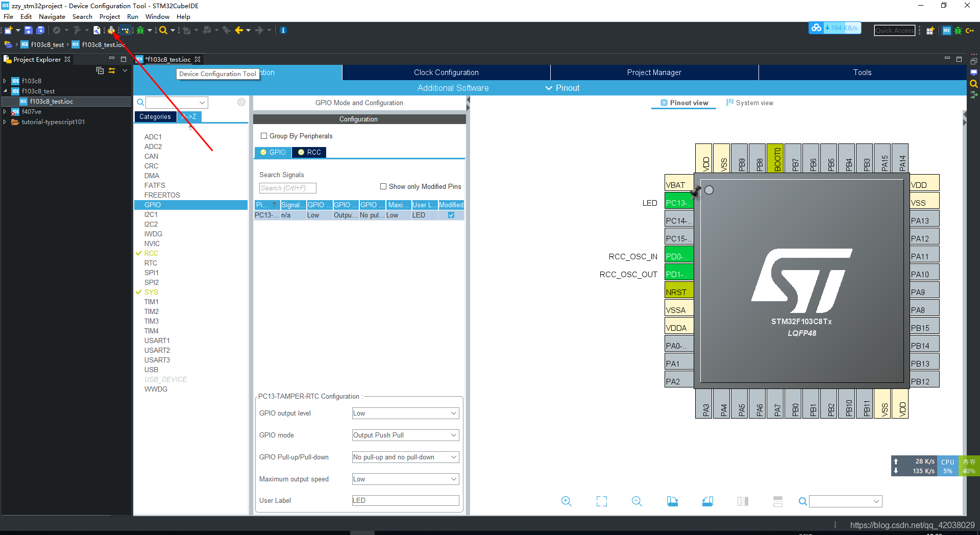Switch to Clock Configuration tab
This screenshot has width=980, height=535.
(x=446, y=72)
